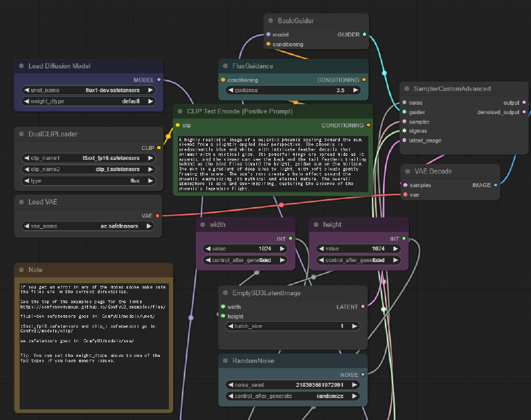Click inside the positive prompt text box
This screenshot has height=420, width=531.
click(x=273, y=164)
